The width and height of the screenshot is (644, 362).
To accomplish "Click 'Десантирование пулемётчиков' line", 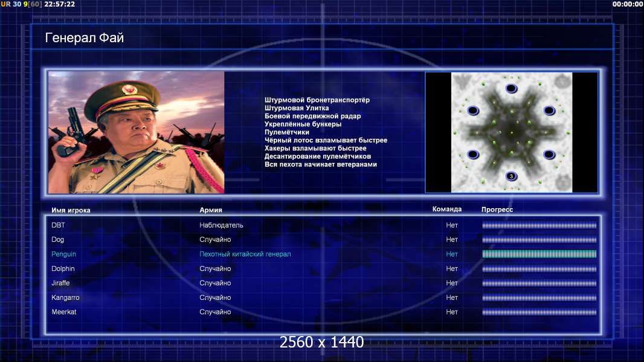I will click(318, 156).
